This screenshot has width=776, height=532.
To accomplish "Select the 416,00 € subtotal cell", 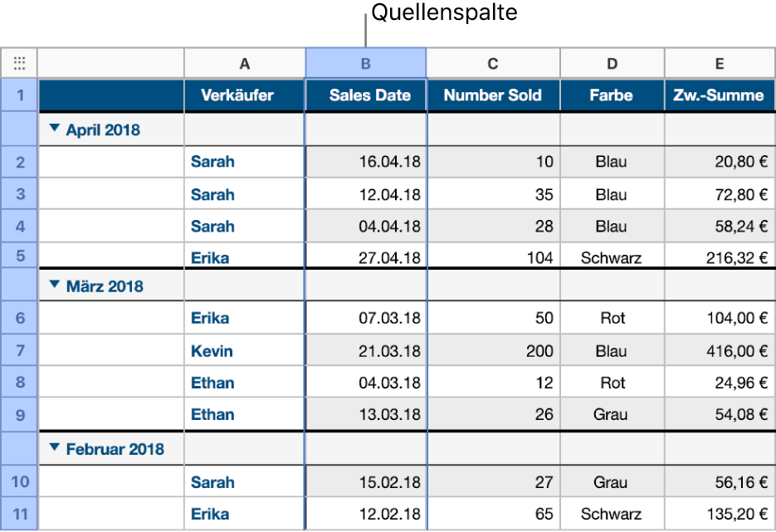I will click(x=719, y=351).
